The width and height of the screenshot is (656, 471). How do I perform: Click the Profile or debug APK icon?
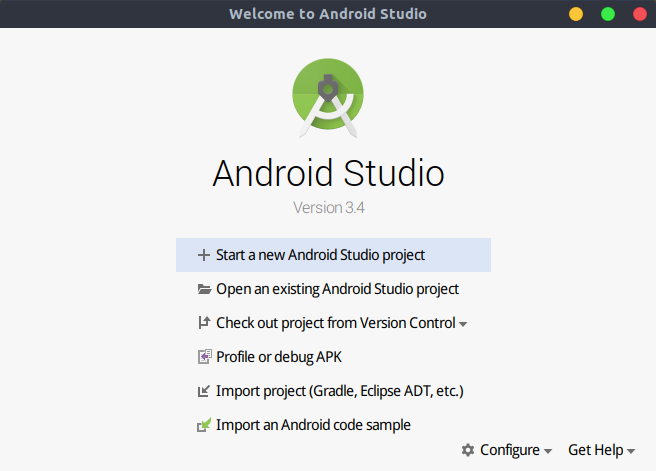tap(205, 357)
